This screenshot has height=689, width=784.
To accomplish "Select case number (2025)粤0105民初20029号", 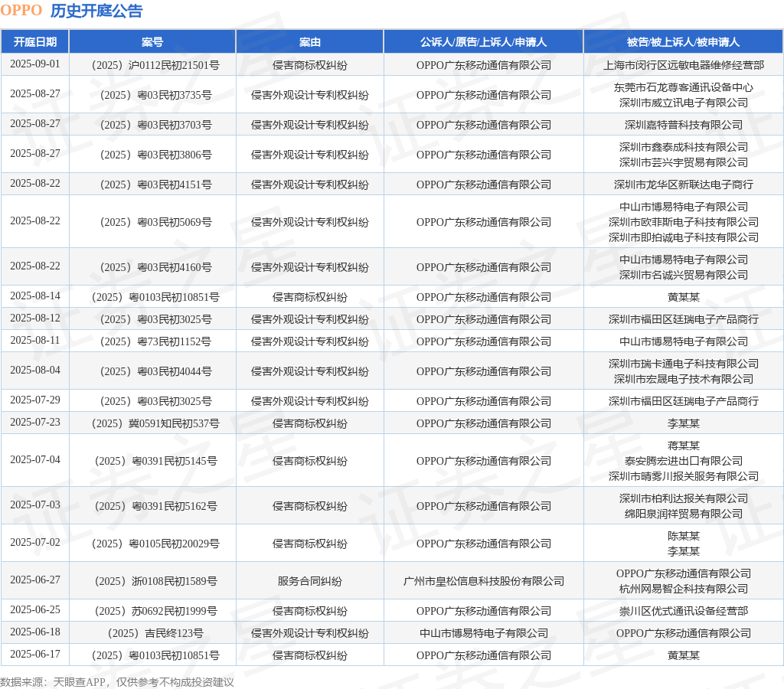I will coord(155,544).
